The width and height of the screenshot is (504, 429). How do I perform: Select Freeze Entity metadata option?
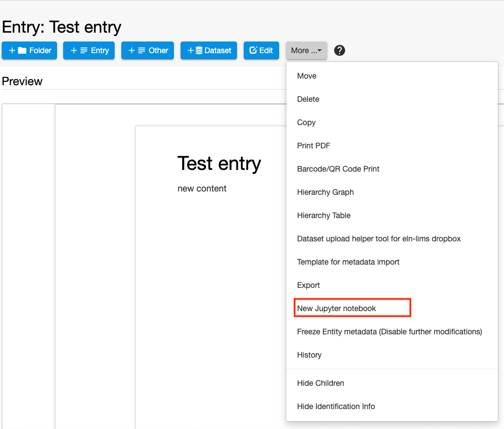392,332
